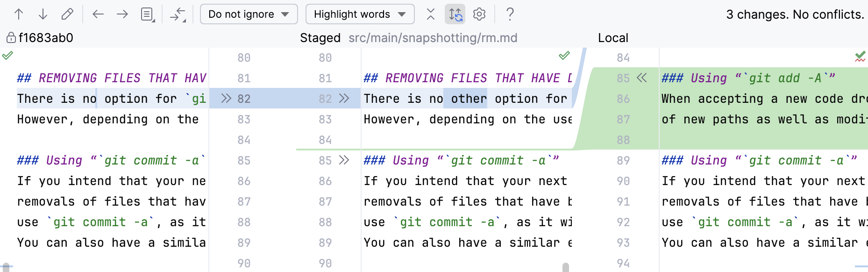
Task: Collapse unchanged fragments with the X icon
Action: click(430, 14)
